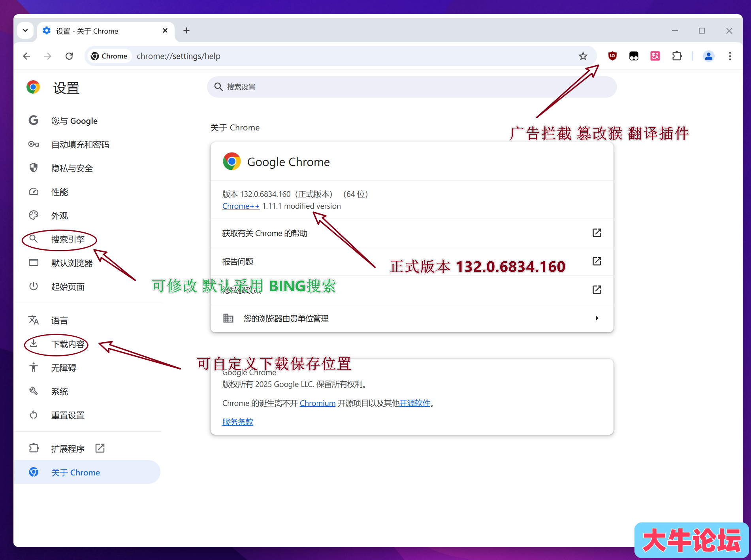
Task: Open Reset settings section
Action: tap(87, 415)
